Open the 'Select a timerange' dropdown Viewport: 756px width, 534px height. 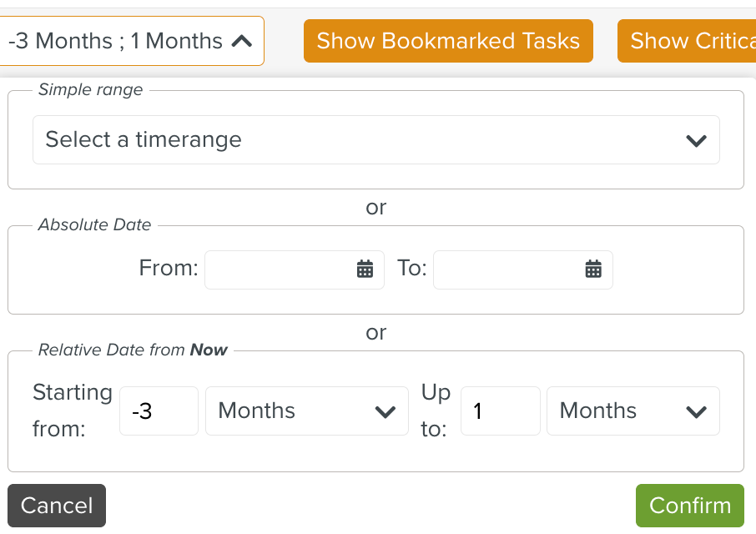[375, 140]
